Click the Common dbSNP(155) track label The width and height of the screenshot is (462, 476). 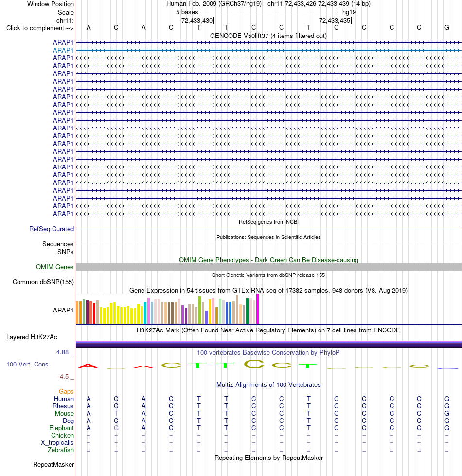43,282
